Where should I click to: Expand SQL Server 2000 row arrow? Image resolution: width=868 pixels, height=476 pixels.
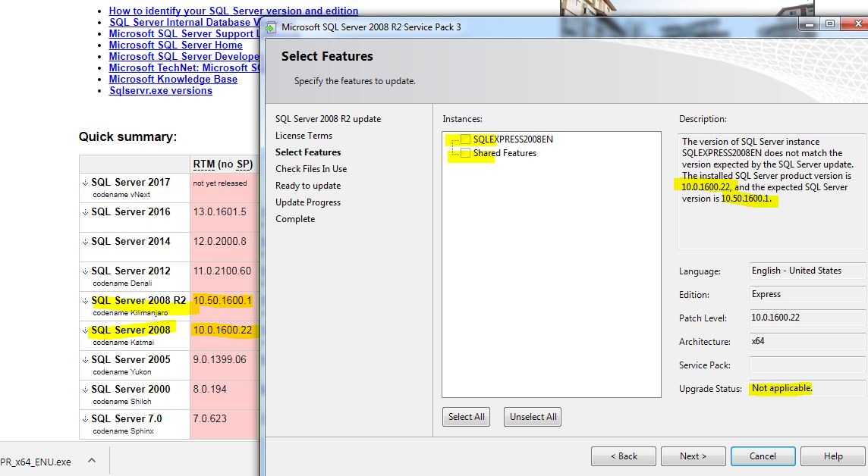(x=85, y=390)
